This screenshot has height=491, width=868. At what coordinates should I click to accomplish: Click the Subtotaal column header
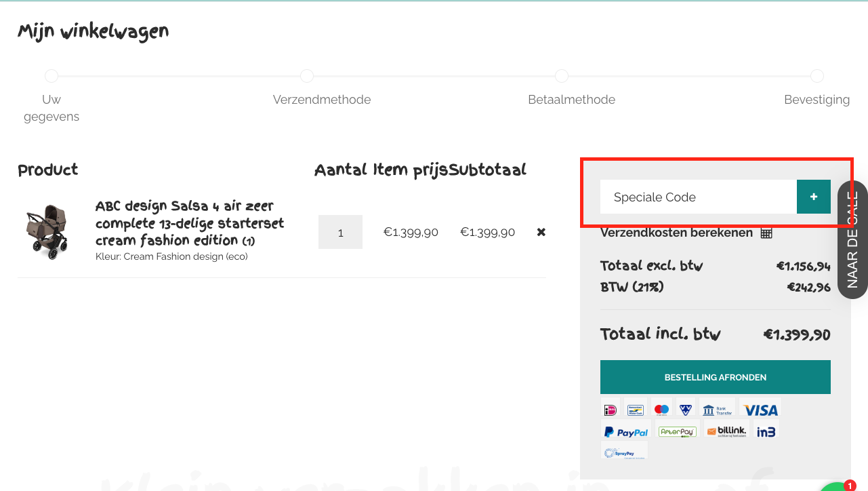pyautogui.click(x=488, y=170)
